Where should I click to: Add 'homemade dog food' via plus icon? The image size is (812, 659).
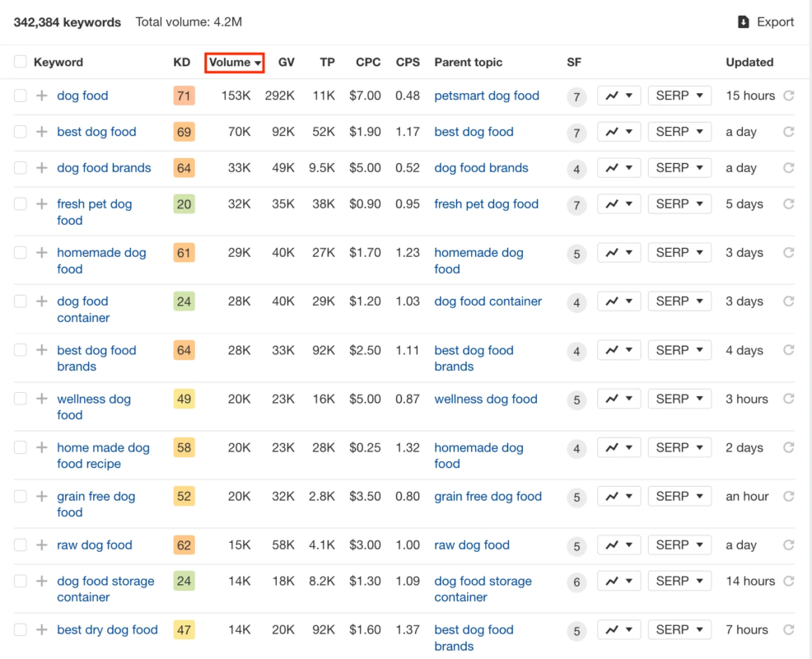coord(42,253)
